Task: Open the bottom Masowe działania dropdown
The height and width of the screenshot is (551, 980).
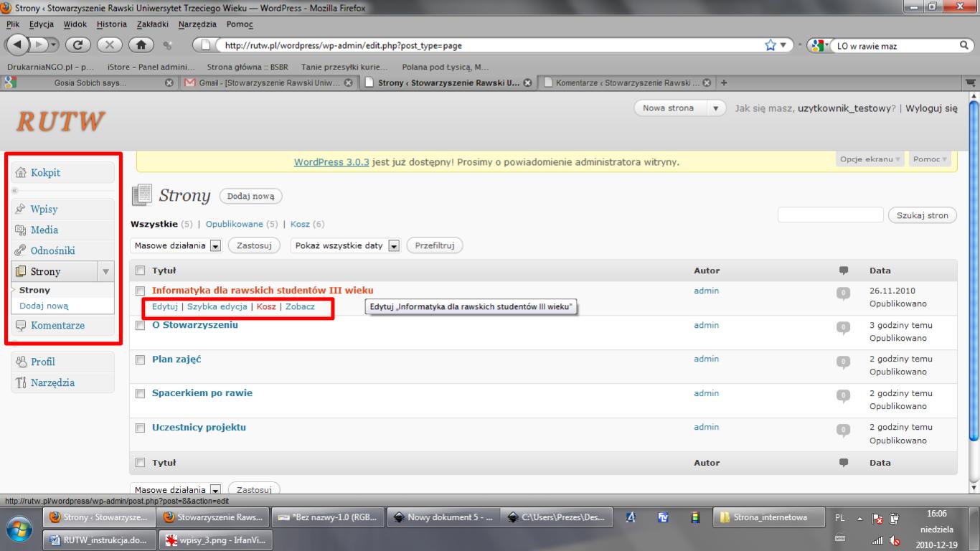Action: 177,489
